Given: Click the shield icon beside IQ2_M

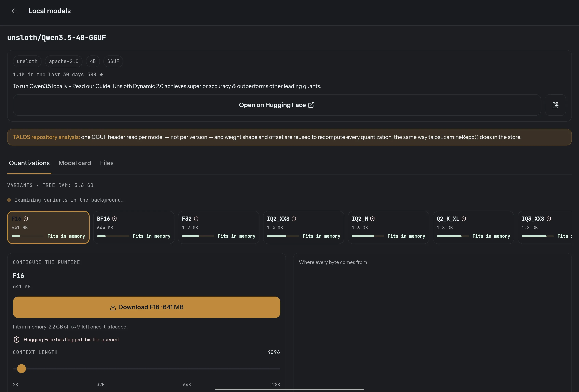Looking at the screenshot, I should pyautogui.click(x=372, y=219).
